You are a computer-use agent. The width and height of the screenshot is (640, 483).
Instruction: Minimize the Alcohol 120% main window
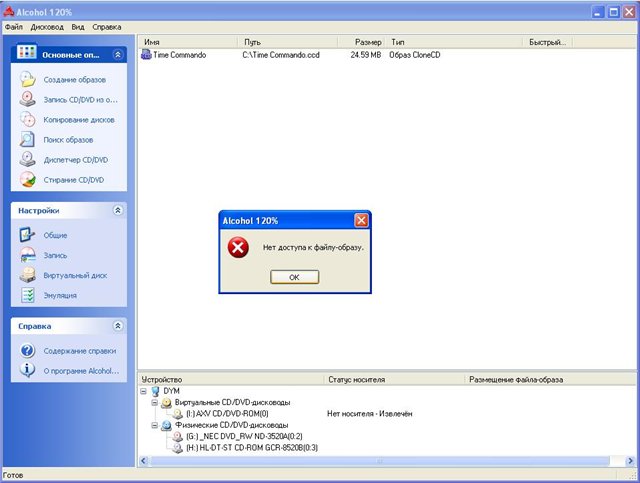[598, 12]
